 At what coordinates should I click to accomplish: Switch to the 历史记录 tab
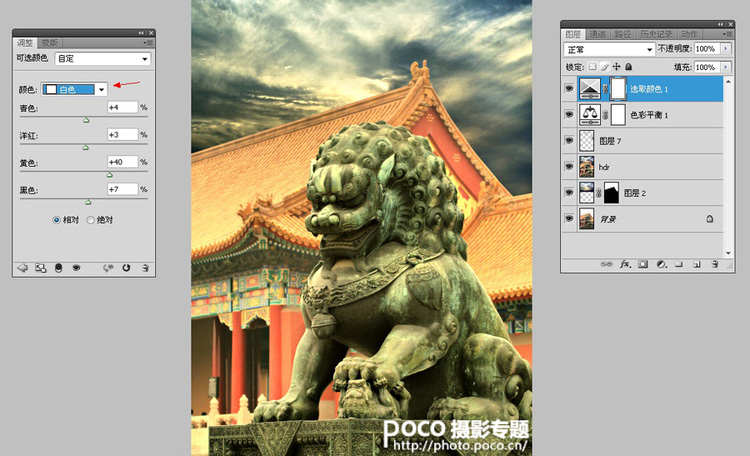(656, 34)
